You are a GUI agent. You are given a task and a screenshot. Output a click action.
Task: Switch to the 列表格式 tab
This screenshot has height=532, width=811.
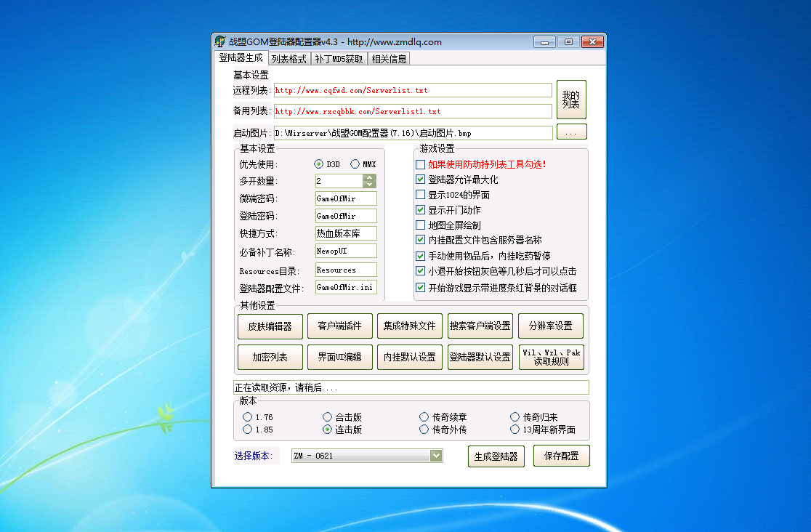coord(289,59)
